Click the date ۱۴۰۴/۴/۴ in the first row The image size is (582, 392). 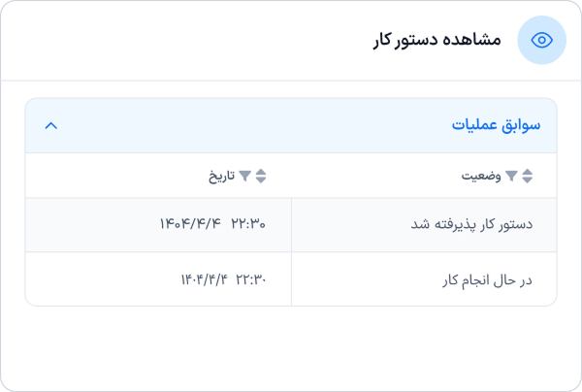coord(191,224)
